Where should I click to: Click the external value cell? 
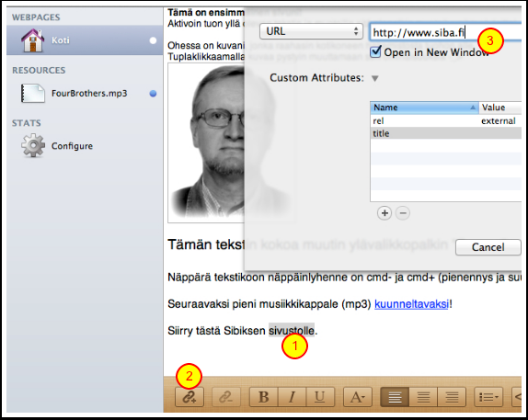tap(498, 120)
